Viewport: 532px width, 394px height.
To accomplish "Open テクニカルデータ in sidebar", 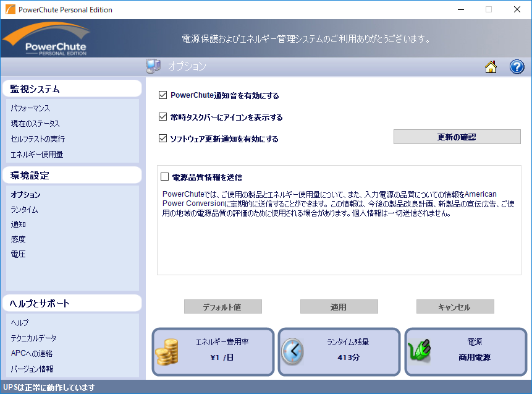I will [33, 338].
